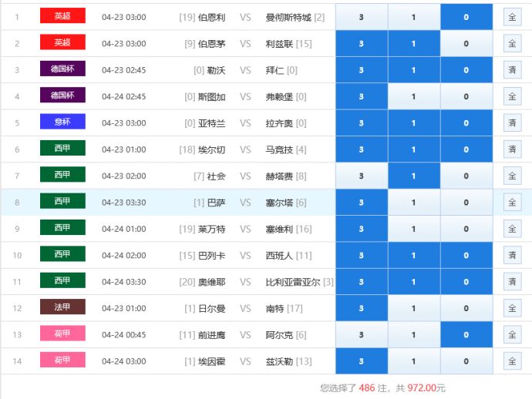Click the 莱万特 team name
532x399 pixels.
[211, 229]
